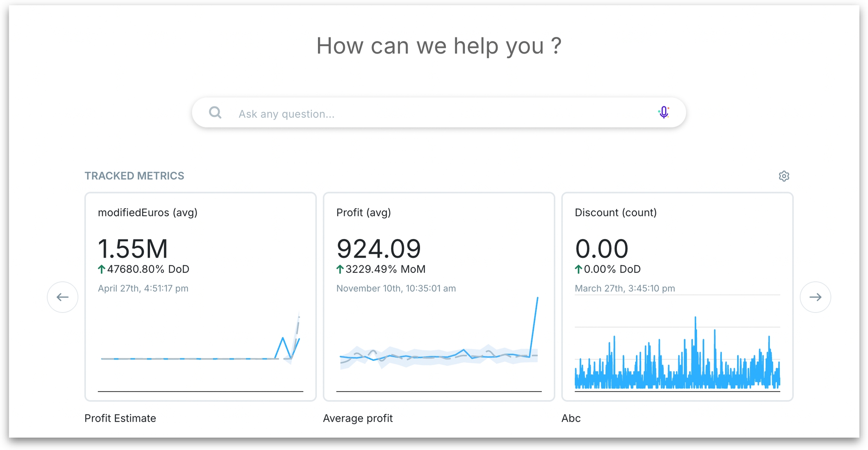Click green up arrow on Discount card
The width and height of the screenshot is (868, 450).
[578, 269]
